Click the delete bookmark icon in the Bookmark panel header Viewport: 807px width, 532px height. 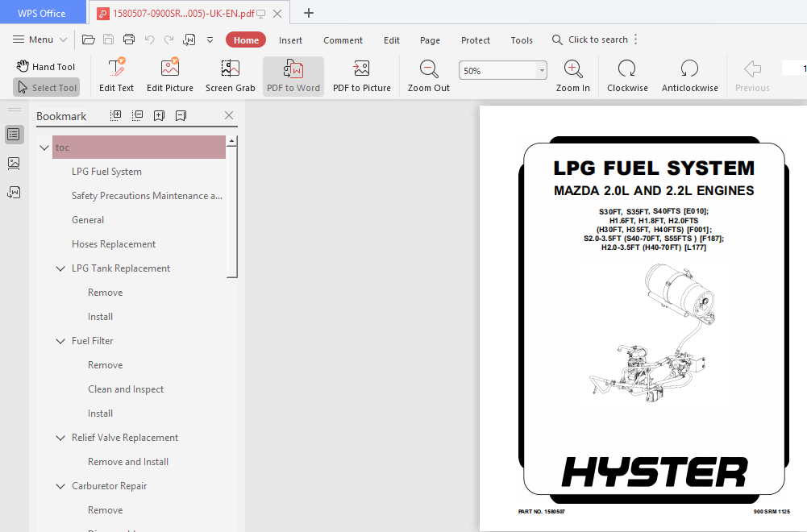[181, 115]
